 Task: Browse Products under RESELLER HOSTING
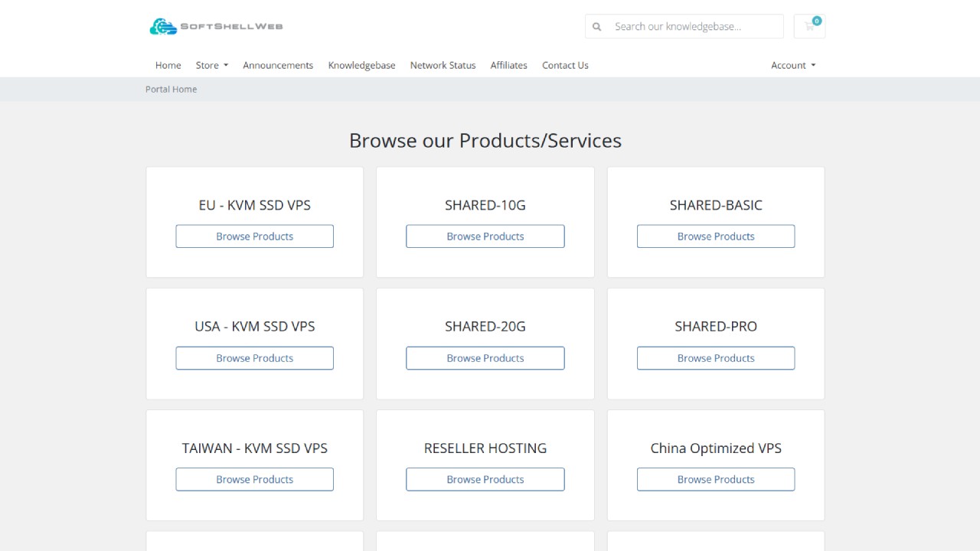point(485,479)
